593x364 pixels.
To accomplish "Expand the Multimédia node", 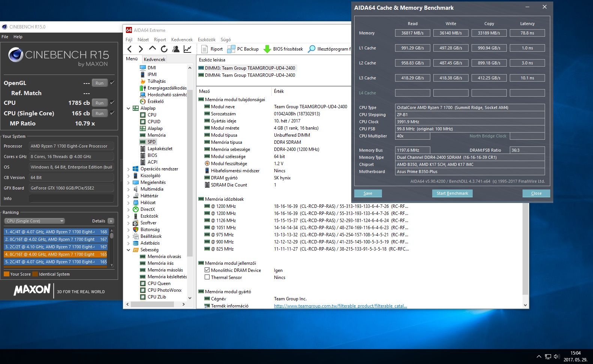I will click(x=129, y=189).
